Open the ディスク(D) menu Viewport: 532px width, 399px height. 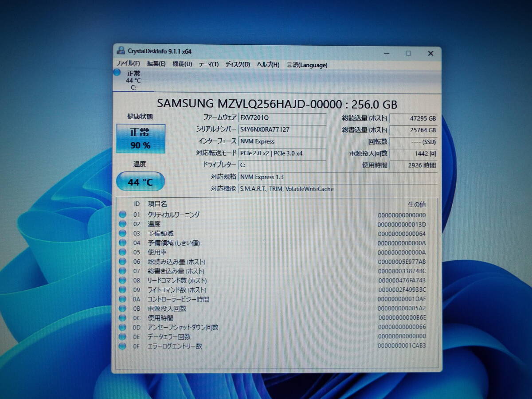click(x=238, y=65)
